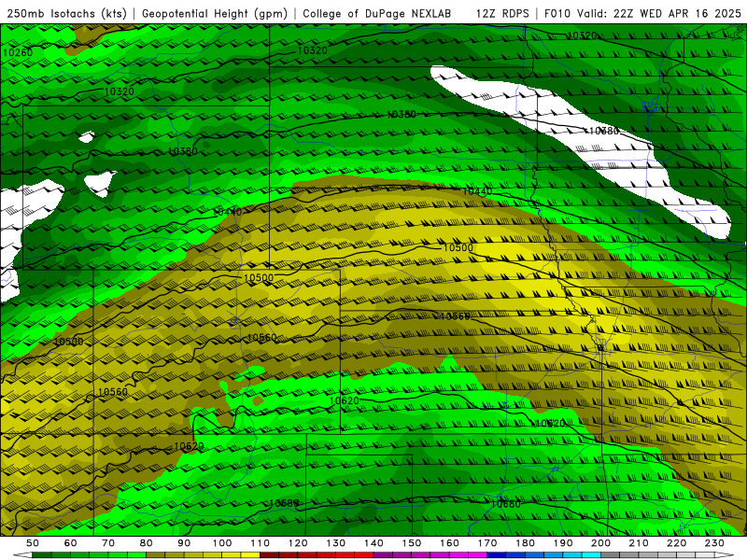Click the 140 value on the color scale

point(373,543)
